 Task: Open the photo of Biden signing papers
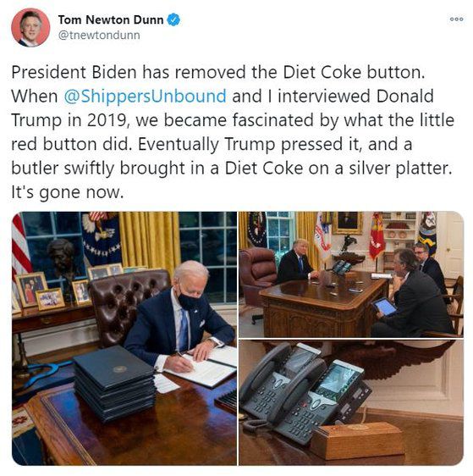point(124,338)
